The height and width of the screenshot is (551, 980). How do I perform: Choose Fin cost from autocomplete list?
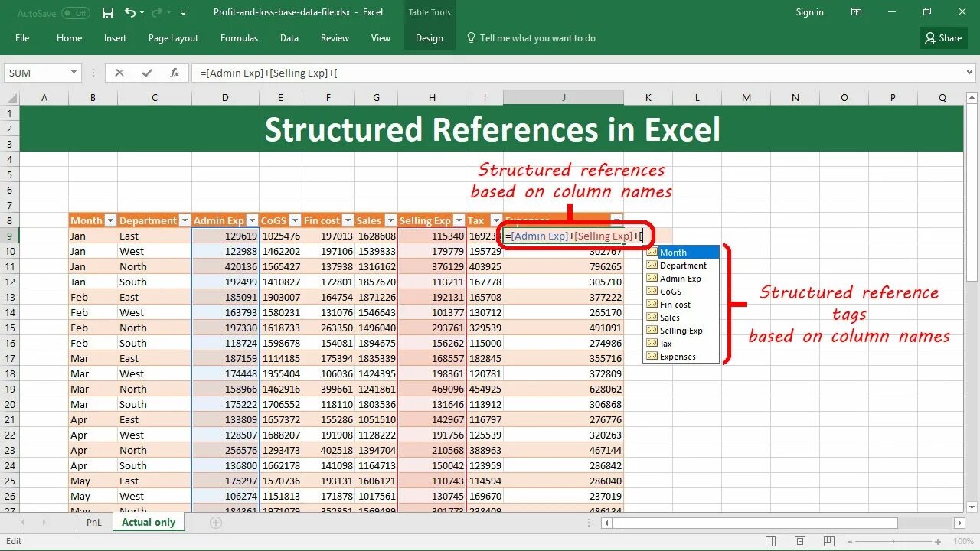click(681, 305)
